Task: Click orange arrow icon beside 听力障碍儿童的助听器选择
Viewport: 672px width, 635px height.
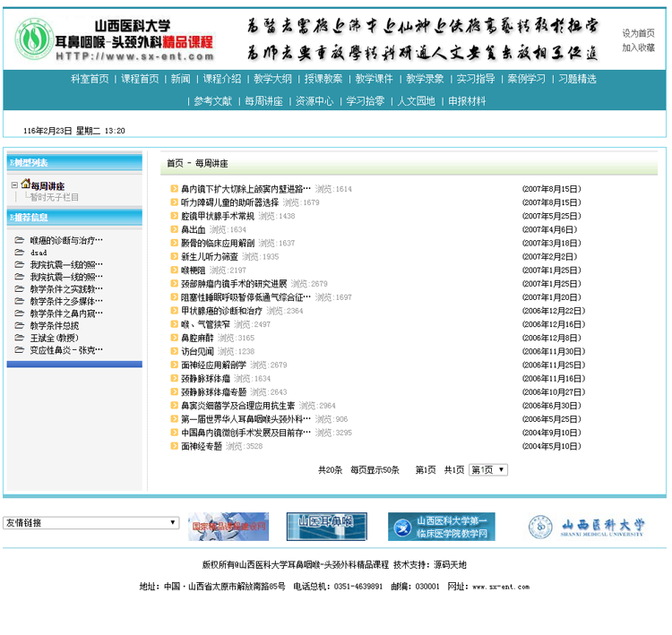Action: point(174,202)
